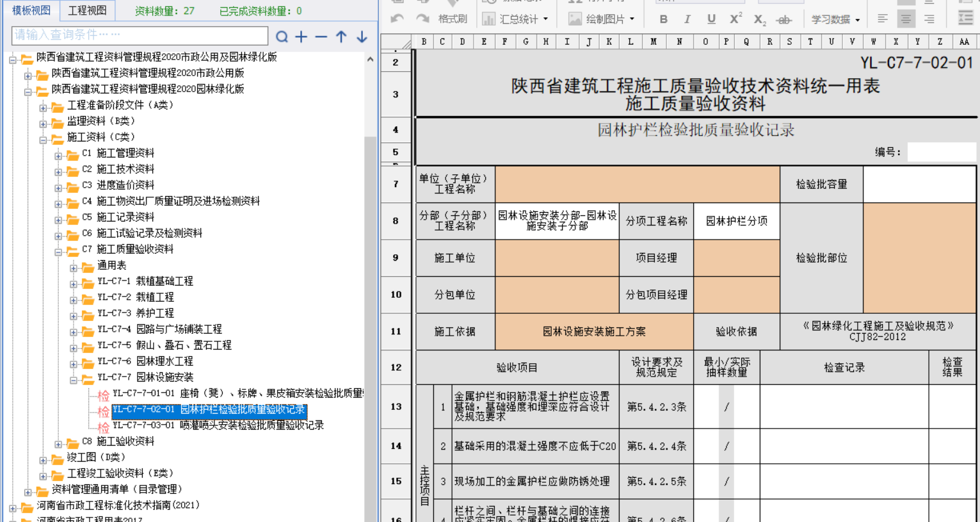This screenshot has height=522, width=980.
Task: Click the 园林设施安装施工方案 cell
Action: coord(594,332)
